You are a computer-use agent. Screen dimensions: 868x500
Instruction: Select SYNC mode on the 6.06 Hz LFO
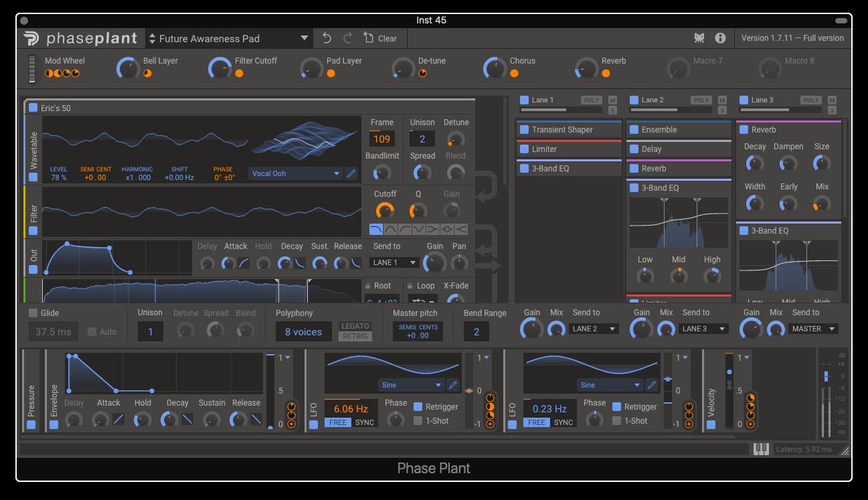tap(365, 422)
